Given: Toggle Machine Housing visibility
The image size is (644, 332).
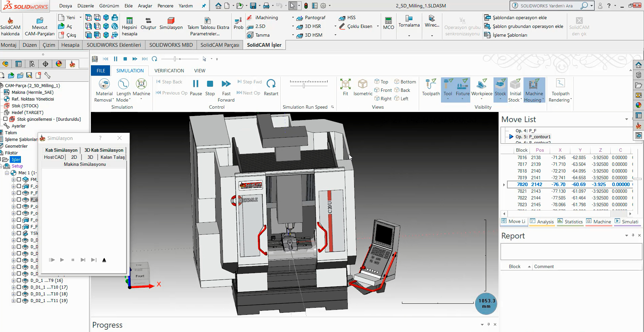Looking at the screenshot, I should [x=534, y=90].
